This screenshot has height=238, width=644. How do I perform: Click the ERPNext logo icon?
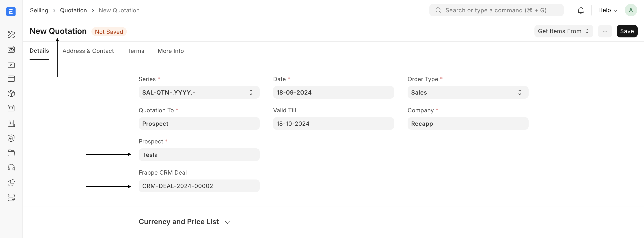pyautogui.click(x=11, y=11)
